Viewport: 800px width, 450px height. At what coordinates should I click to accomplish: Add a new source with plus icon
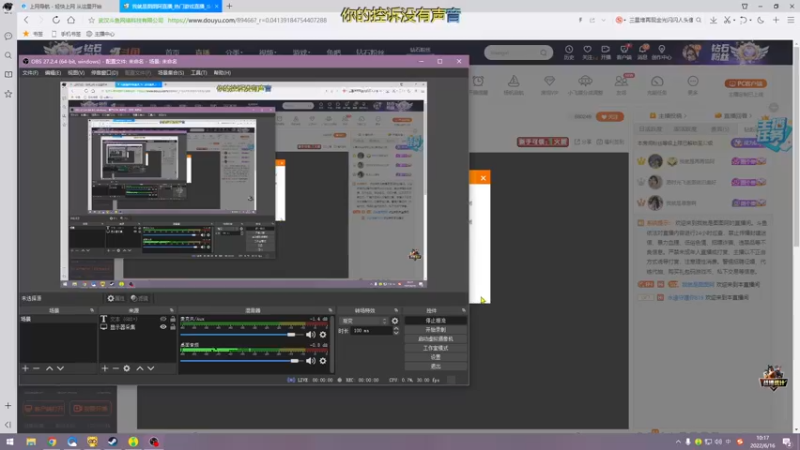pos(105,368)
